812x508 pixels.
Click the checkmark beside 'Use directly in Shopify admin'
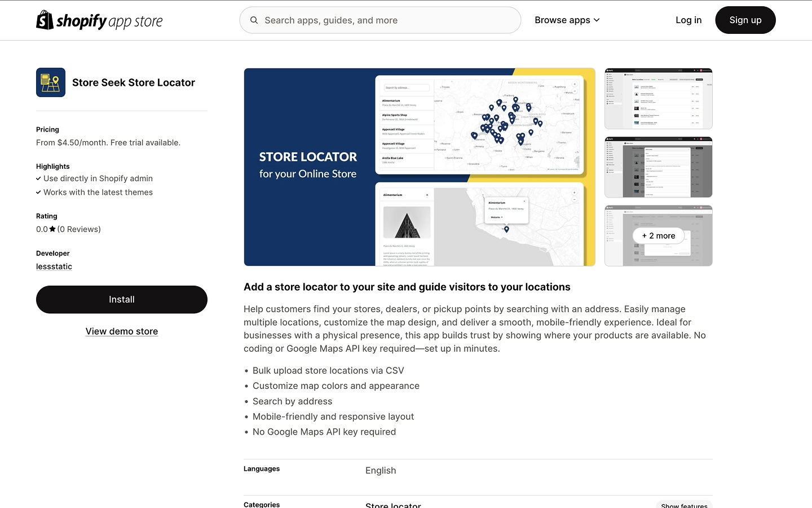[x=39, y=178]
